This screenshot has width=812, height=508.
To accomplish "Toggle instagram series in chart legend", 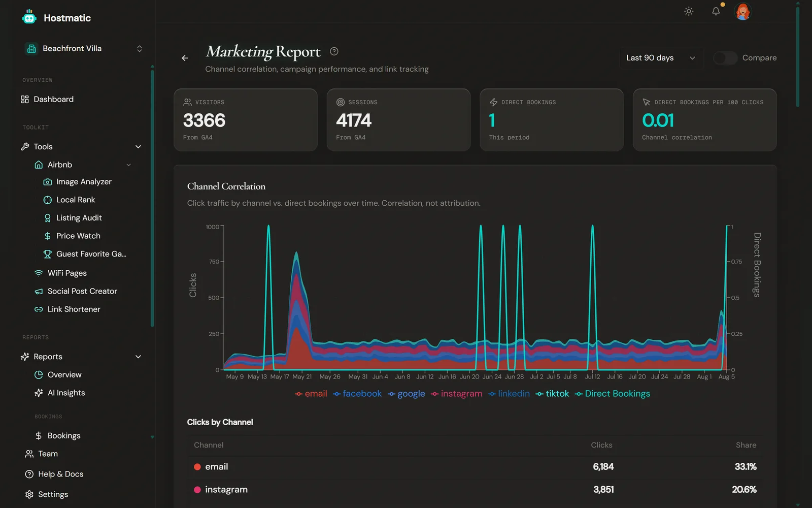I will [x=457, y=394].
